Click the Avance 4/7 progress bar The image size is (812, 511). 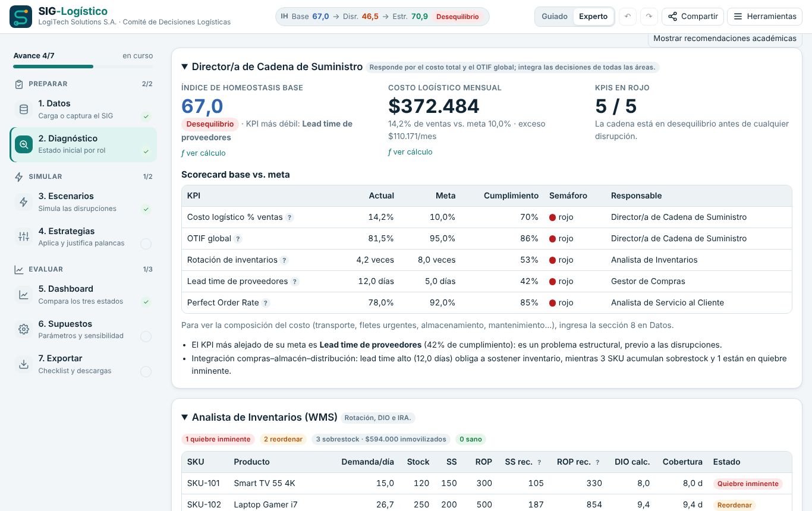83,67
